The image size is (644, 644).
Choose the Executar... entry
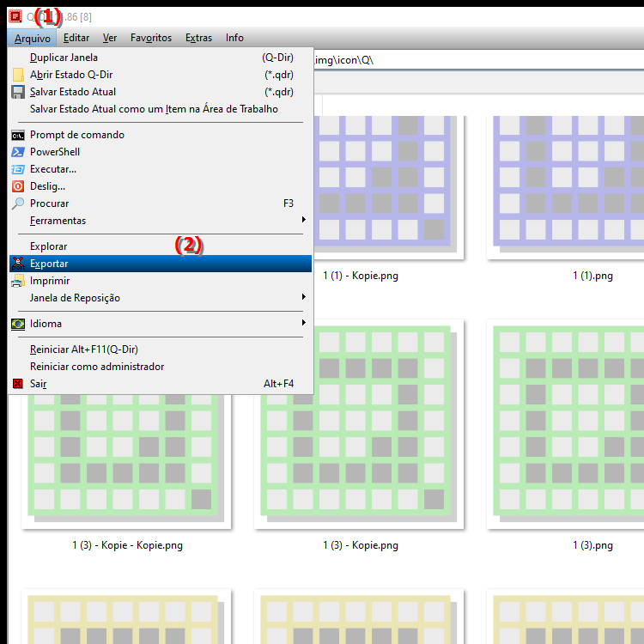161,169
